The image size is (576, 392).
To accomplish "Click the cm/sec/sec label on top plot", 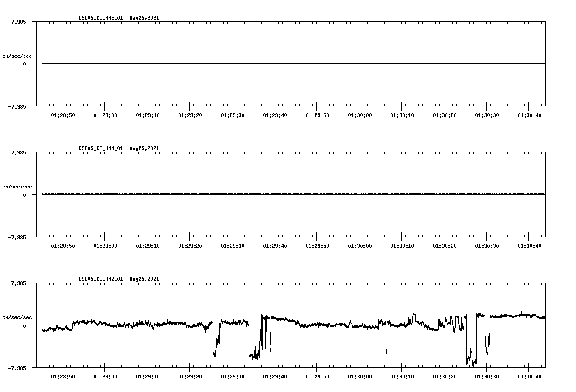I will tap(17, 56).
